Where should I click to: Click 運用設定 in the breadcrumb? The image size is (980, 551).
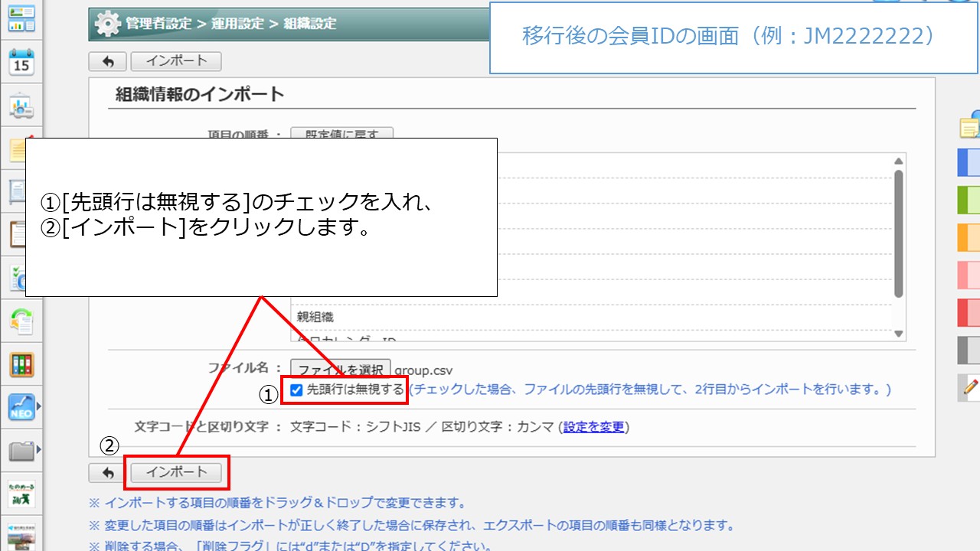(237, 24)
